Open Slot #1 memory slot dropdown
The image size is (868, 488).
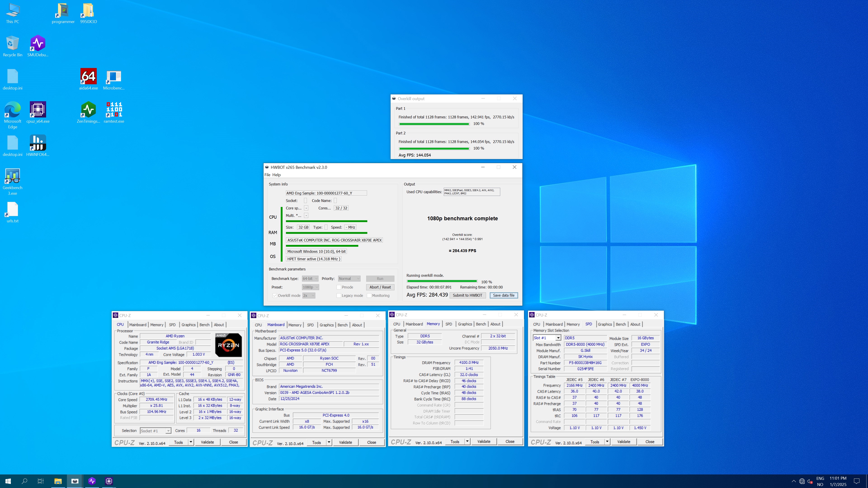pos(547,338)
